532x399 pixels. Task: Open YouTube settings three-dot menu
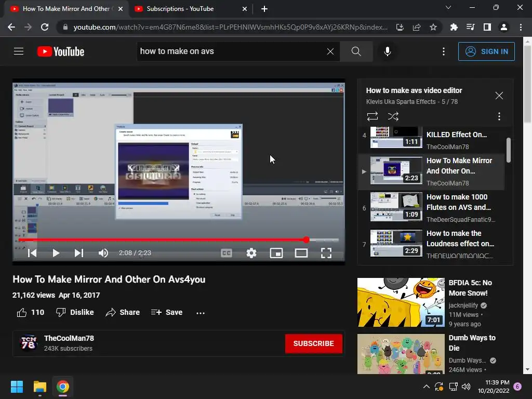(x=444, y=51)
